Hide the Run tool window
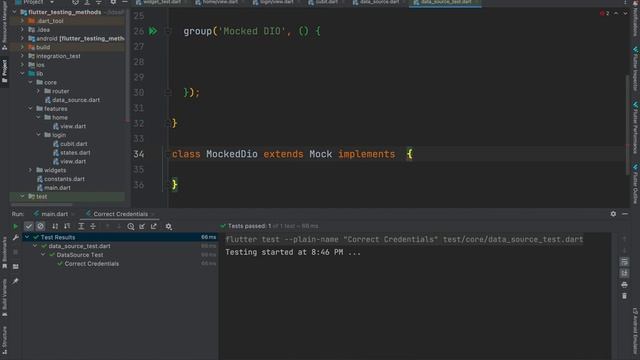 (x=625, y=213)
